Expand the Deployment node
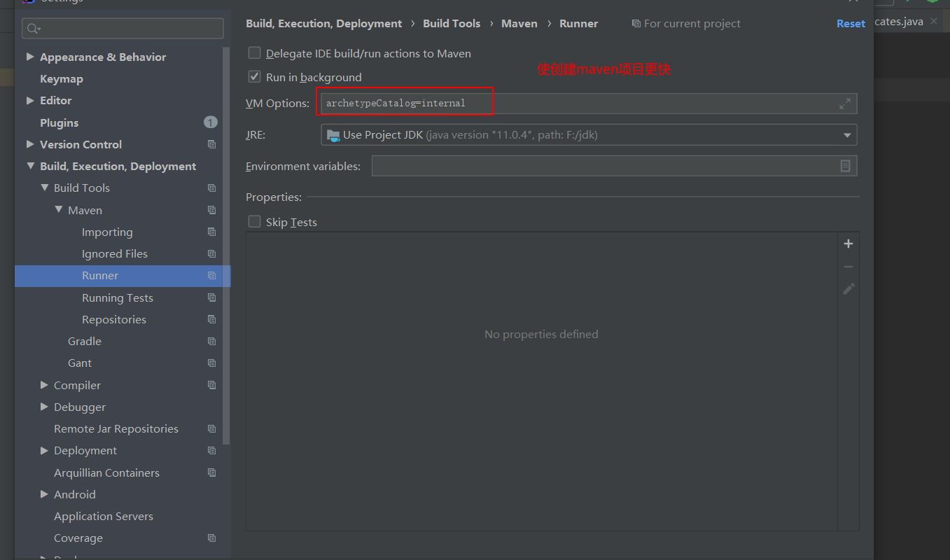The height and width of the screenshot is (560, 950). click(44, 450)
